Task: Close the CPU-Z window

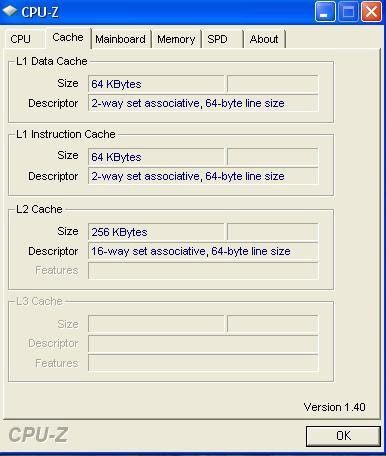Action: (x=372, y=12)
